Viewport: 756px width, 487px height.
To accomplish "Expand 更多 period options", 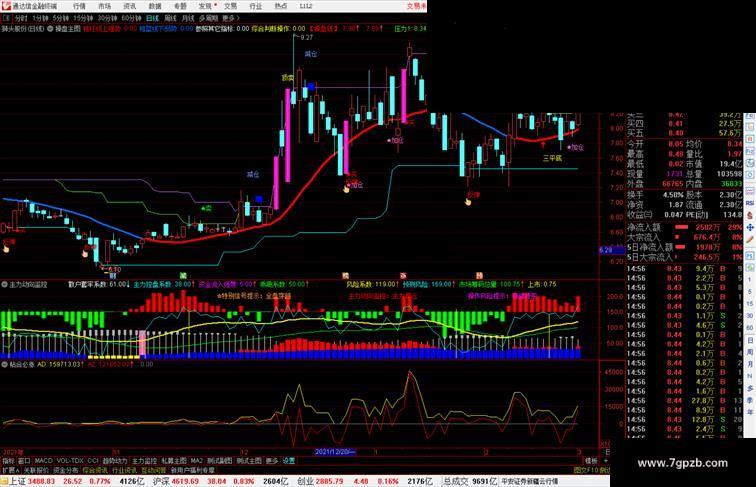I will [230, 18].
